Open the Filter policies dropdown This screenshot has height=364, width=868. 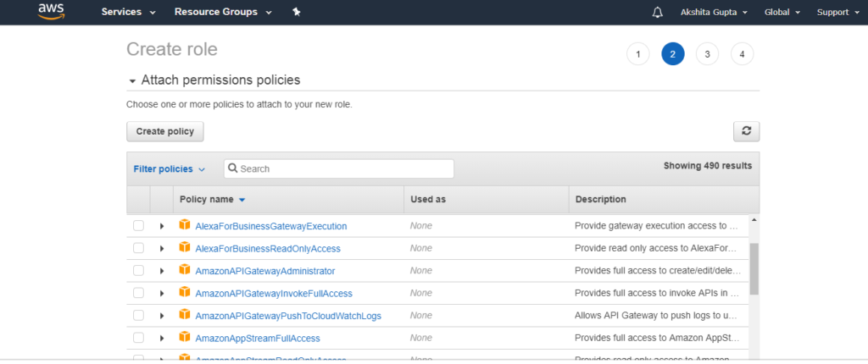169,168
